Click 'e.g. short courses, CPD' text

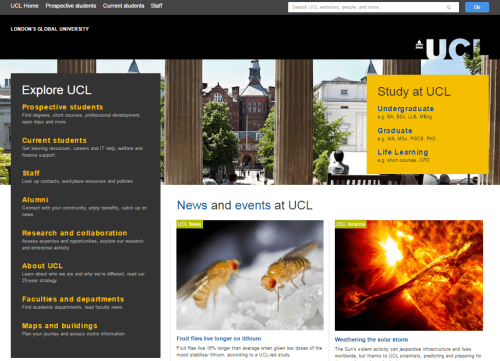[x=403, y=160]
